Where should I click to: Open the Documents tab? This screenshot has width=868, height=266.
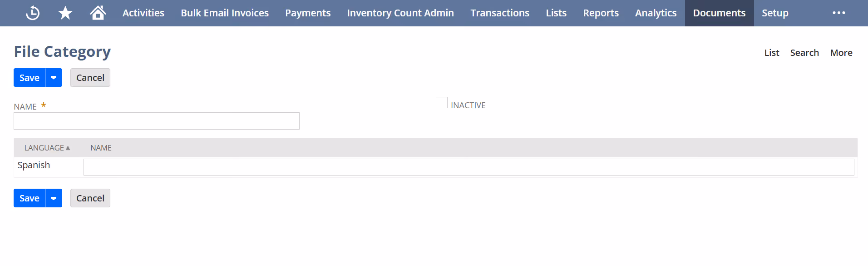pyautogui.click(x=719, y=13)
